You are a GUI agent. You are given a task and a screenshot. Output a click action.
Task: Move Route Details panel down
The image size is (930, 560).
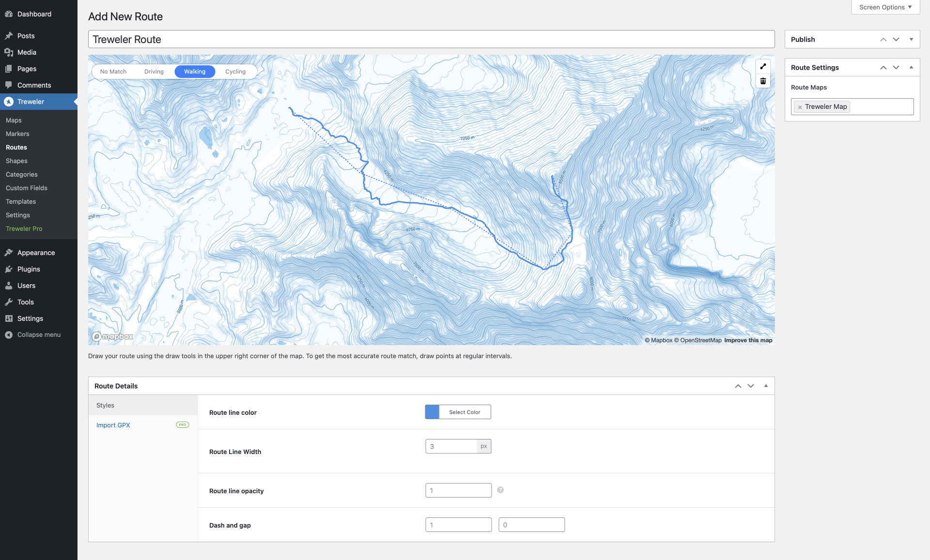[751, 386]
